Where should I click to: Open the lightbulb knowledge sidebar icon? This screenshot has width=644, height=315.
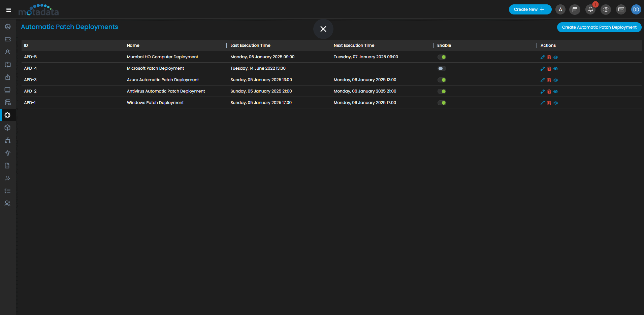(8, 153)
